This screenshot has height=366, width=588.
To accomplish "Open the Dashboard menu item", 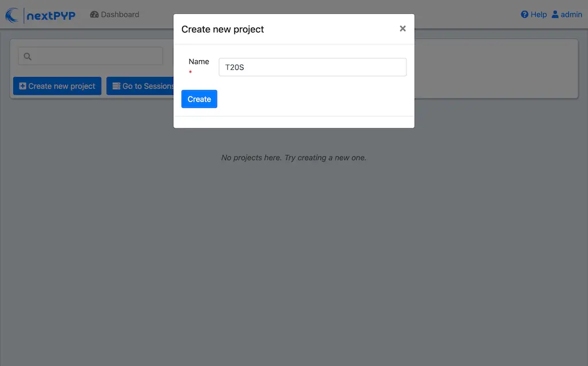I will click(x=114, y=14).
